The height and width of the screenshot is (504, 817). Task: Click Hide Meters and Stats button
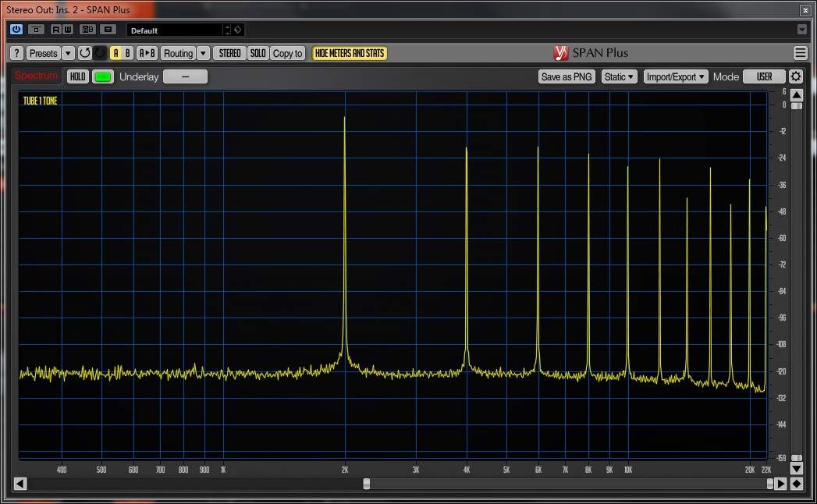coord(350,53)
